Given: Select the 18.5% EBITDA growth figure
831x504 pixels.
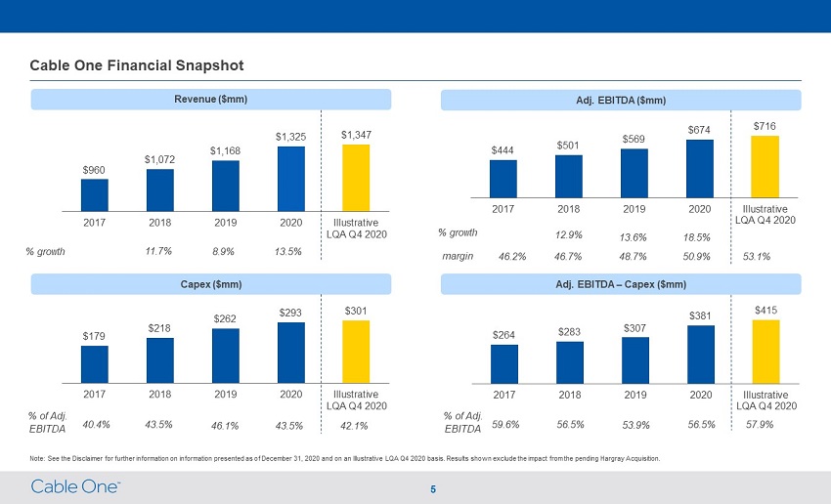Looking at the screenshot, I should coord(696,237).
